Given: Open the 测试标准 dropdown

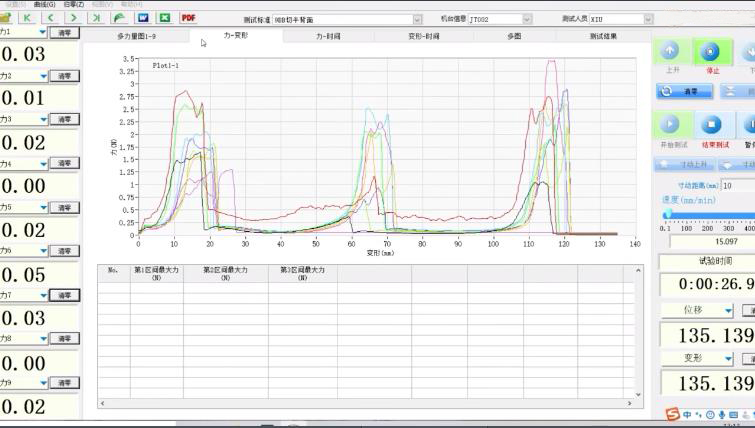Looking at the screenshot, I should coord(417,19).
